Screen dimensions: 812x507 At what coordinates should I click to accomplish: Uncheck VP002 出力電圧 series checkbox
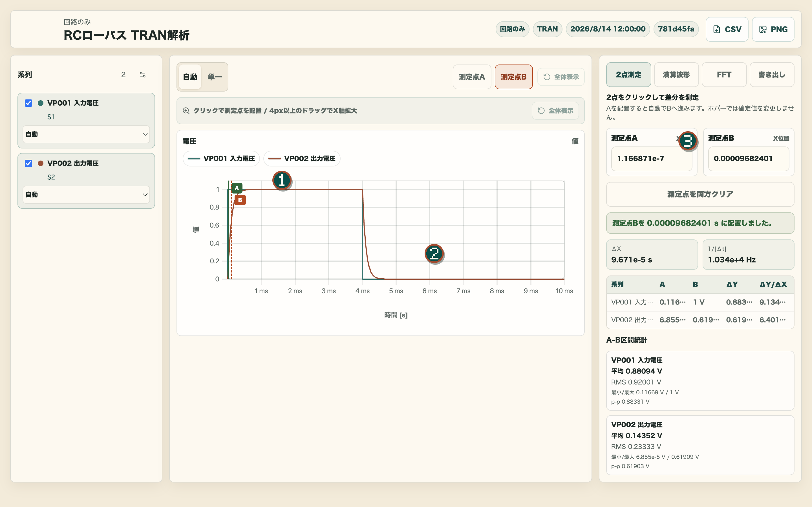28,163
